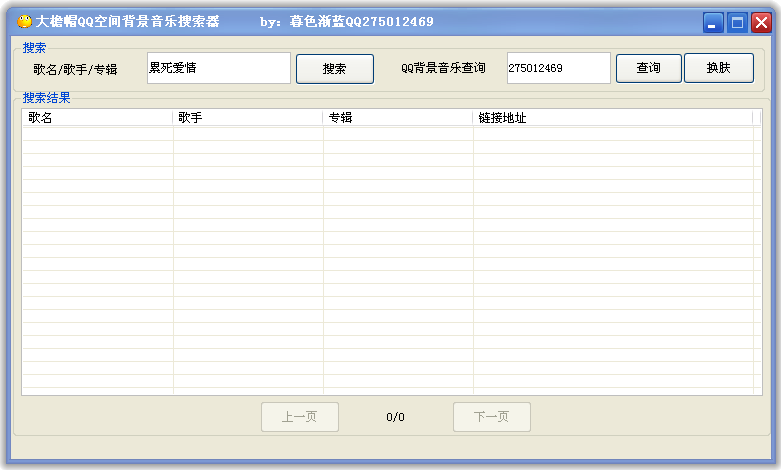Minimize the window

(713, 22)
